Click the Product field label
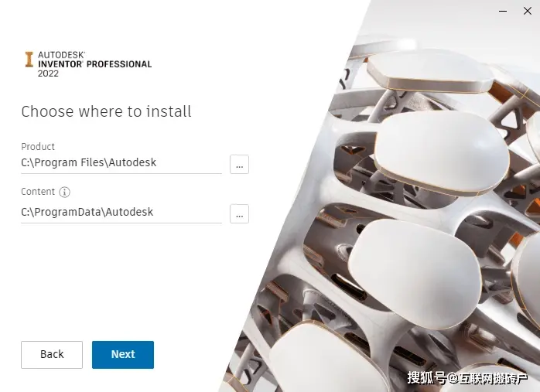This screenshot has height=392, width=540. click(38, 147)
